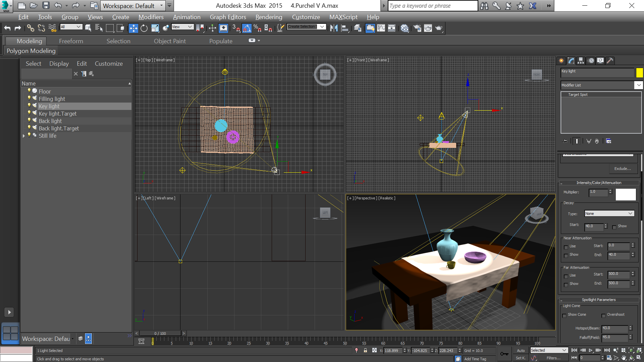Enable Near Attenuation Use checkbox
The width and height of the screenshot is (644, 362).
[566, 247]
